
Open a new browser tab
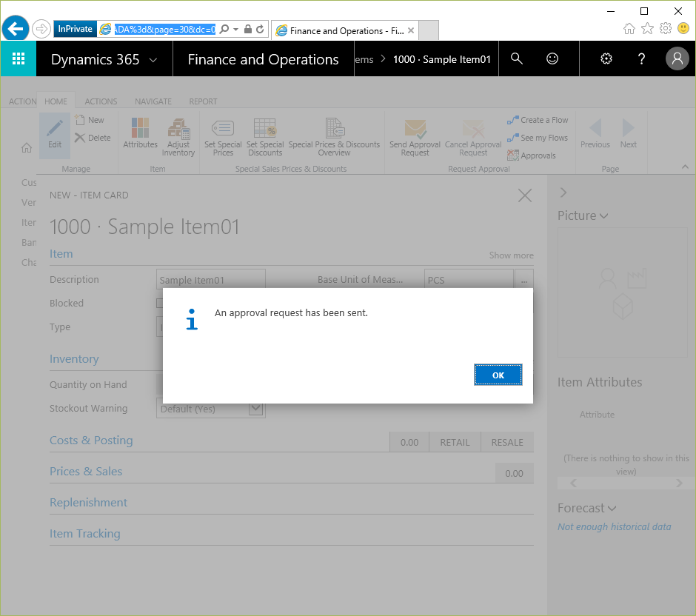coord(429,30)
